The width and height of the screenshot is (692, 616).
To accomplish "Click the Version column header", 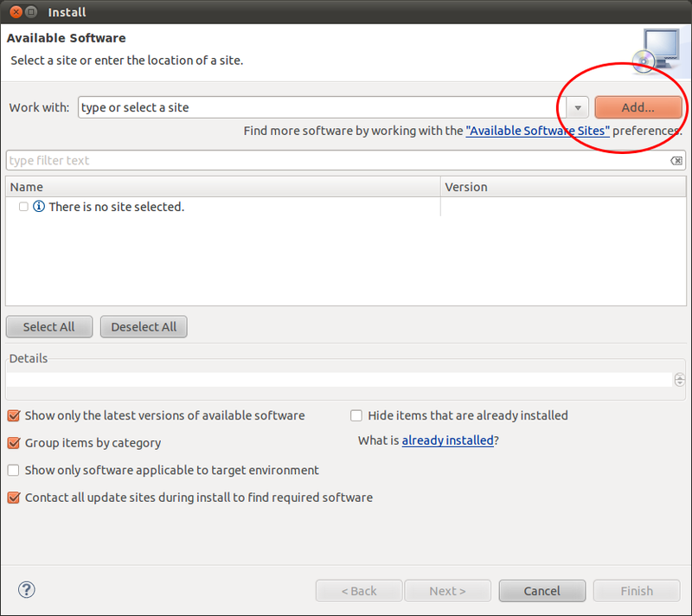I will (562, 187).
